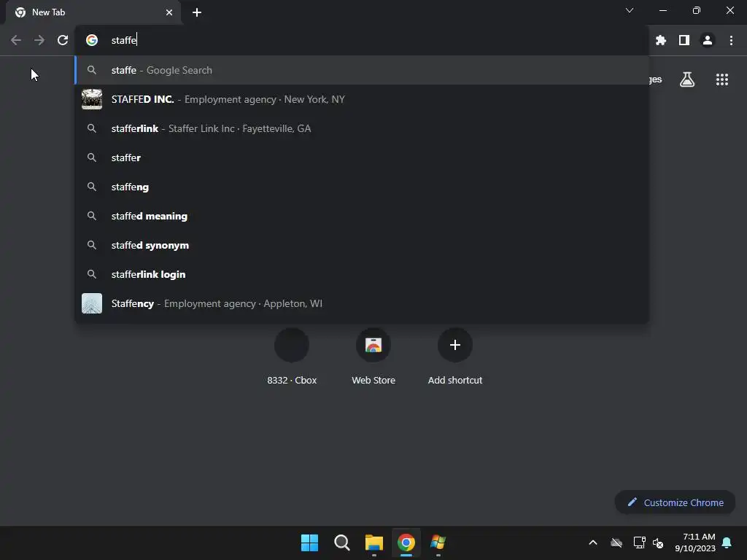
Task: Open the notifications bell icon
Action: click(727, 542)
